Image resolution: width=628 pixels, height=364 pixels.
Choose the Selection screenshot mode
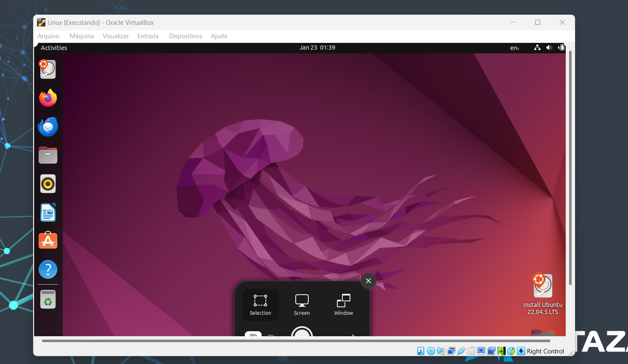point(260,305)
